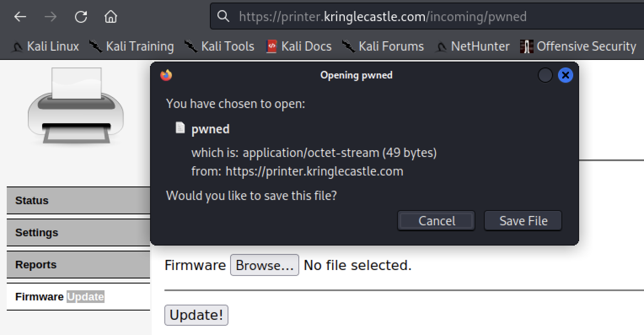The image size is (644, 335).
Task: Click the browser back arrow
Action: pyautogui.click(x=20, y=16)
